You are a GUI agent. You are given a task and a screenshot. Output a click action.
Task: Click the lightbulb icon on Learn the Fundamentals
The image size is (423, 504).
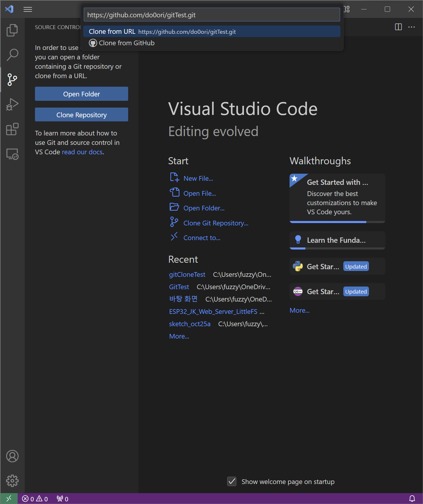click(298, 240)
